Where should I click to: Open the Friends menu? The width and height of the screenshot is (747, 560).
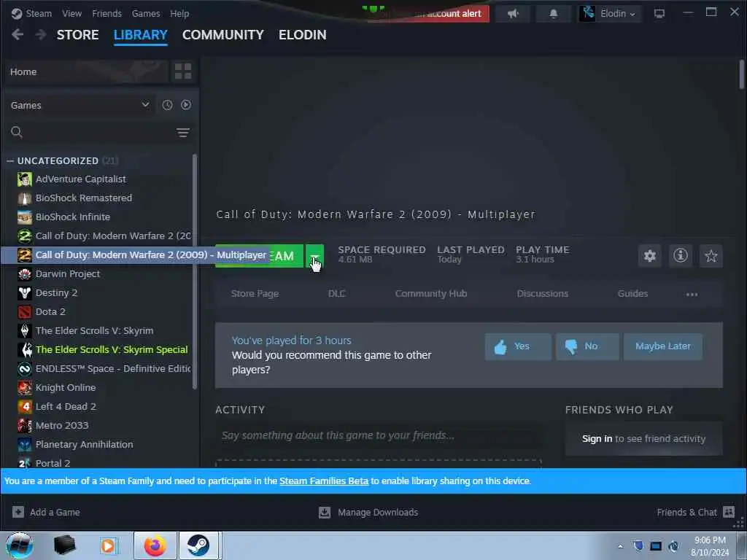107,14
